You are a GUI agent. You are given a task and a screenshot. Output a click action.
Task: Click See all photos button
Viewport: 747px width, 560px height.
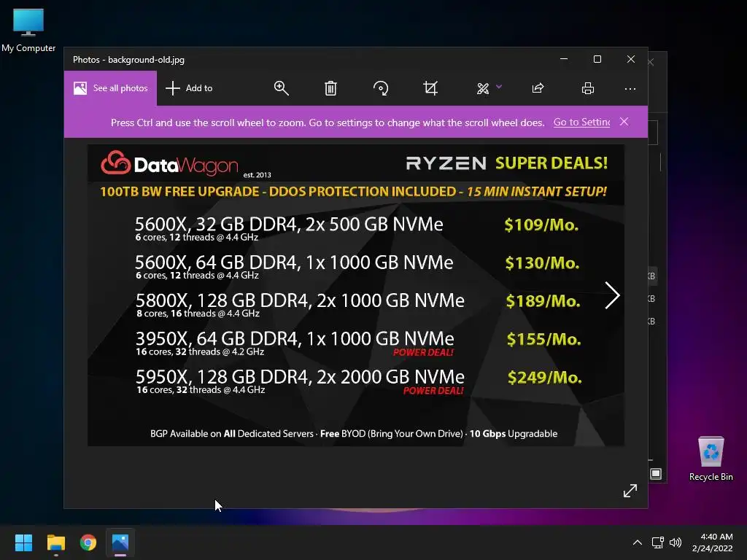(x=111, y=88)
